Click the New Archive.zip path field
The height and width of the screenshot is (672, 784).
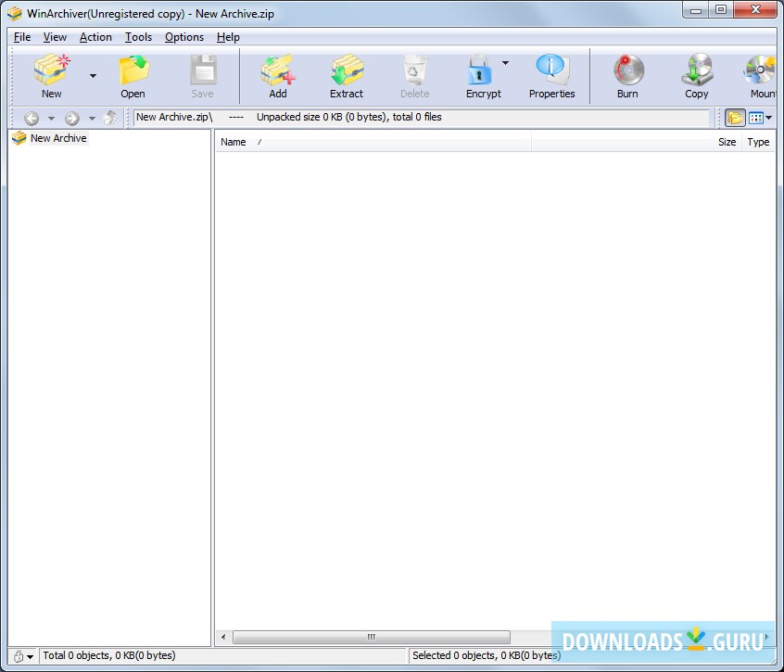click(421, 118)
